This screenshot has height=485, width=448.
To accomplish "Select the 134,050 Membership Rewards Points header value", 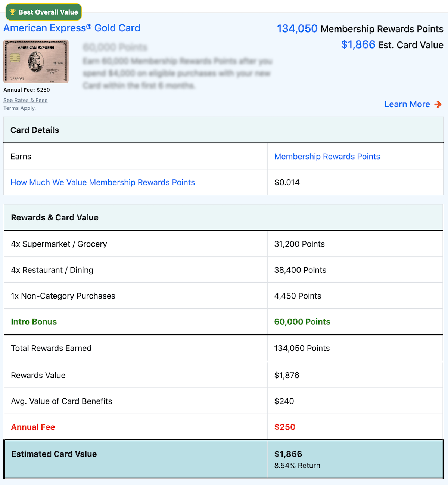I will point(360,29).
